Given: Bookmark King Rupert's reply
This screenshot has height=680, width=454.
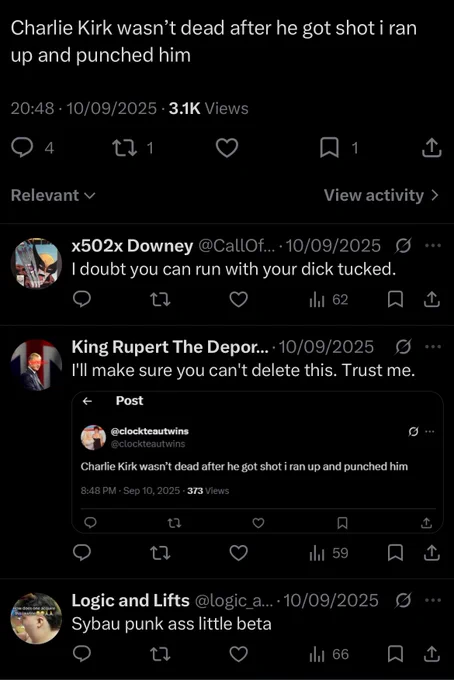Looking at the screenshot, I should 395,553.
